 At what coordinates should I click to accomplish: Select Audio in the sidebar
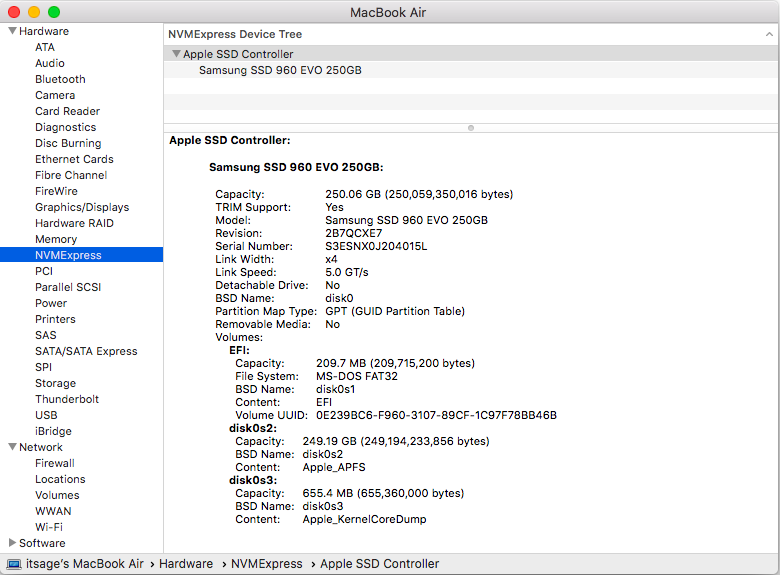(50, 63)
